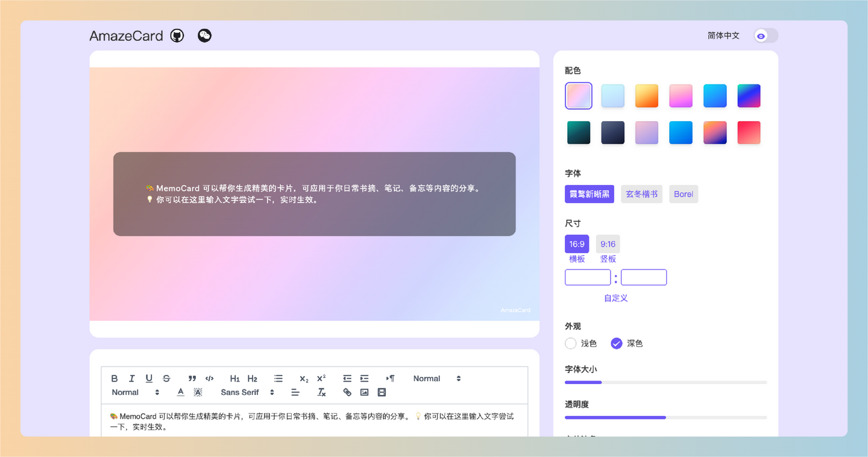Switch language via 简体中文
868x457 pixels.
[723, 36]
